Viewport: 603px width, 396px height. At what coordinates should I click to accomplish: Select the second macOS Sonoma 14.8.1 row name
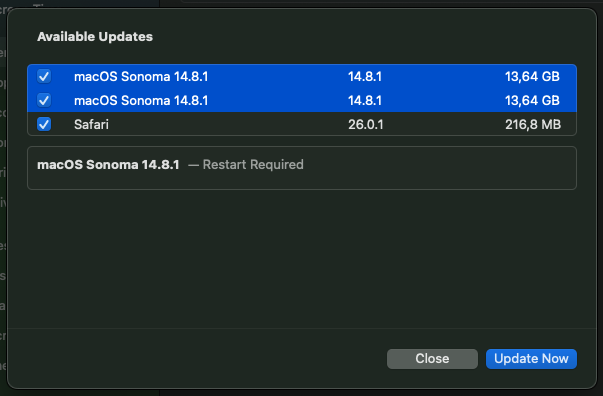(x=141, y=100)
